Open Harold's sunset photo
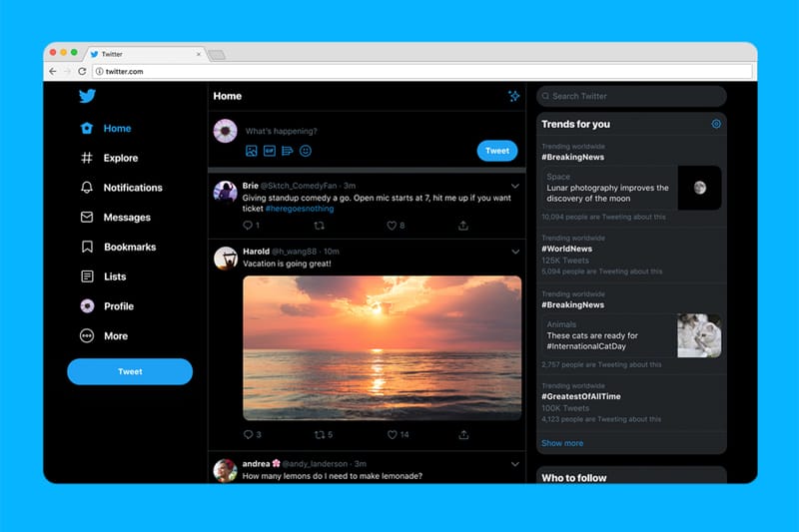The width and height of the screenshot is (799, 532). point(383,347)
